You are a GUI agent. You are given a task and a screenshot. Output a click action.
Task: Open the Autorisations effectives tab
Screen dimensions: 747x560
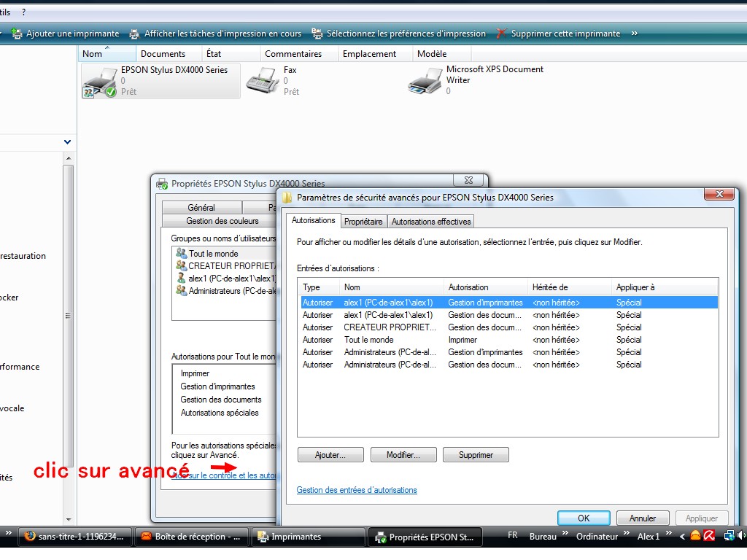(x=431, y=222)
